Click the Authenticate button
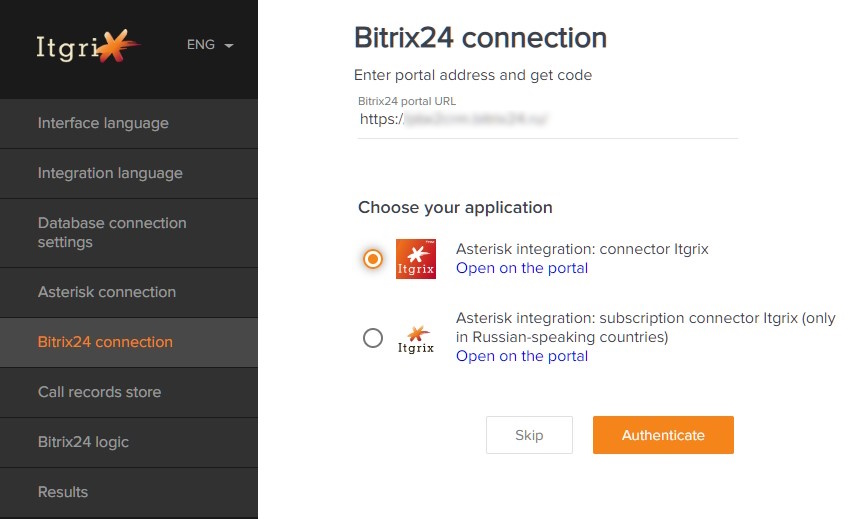Screen dimensions: 853x519 663,435
